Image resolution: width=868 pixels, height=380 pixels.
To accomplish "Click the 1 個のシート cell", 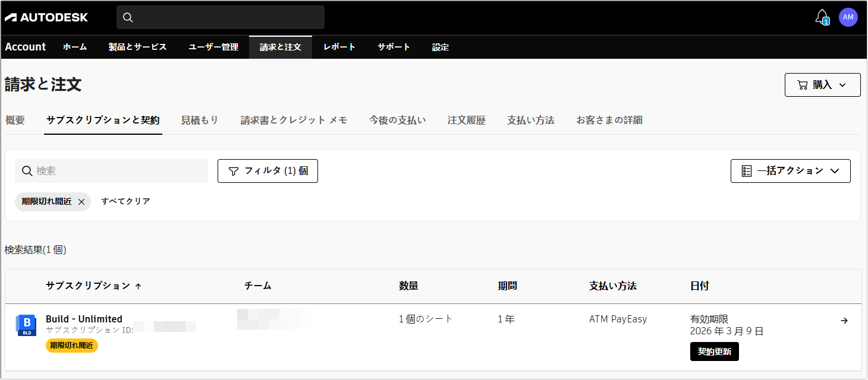I will [426, 319].
